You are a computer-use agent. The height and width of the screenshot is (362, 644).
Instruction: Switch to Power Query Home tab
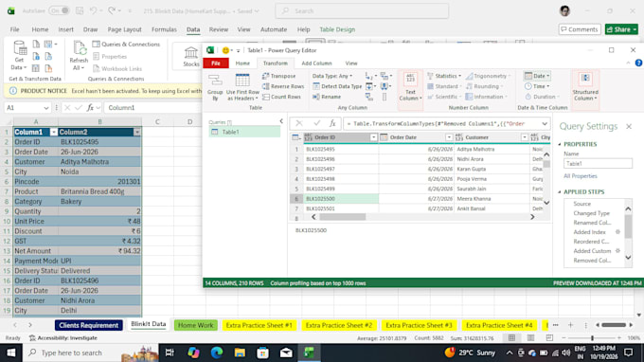point(242,63)
